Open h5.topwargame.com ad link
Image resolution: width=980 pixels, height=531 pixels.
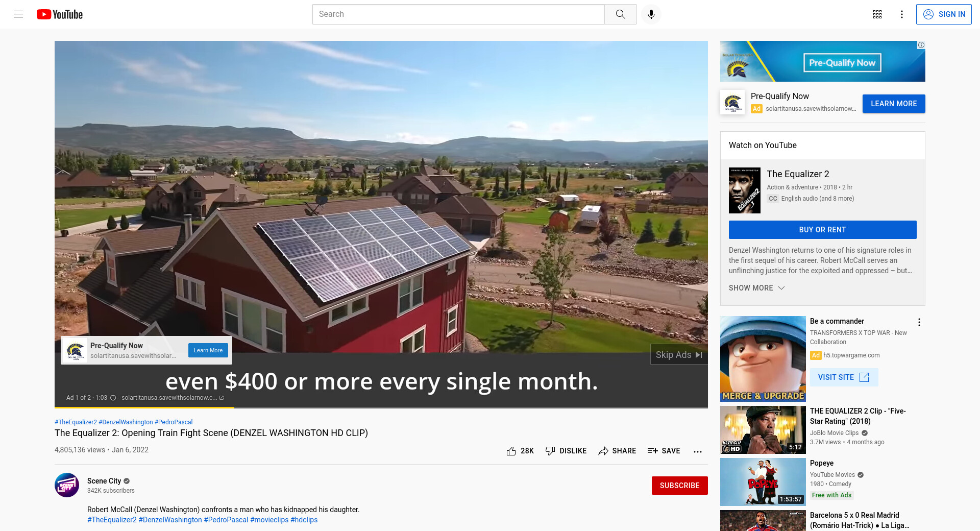[x=851, y=355]
